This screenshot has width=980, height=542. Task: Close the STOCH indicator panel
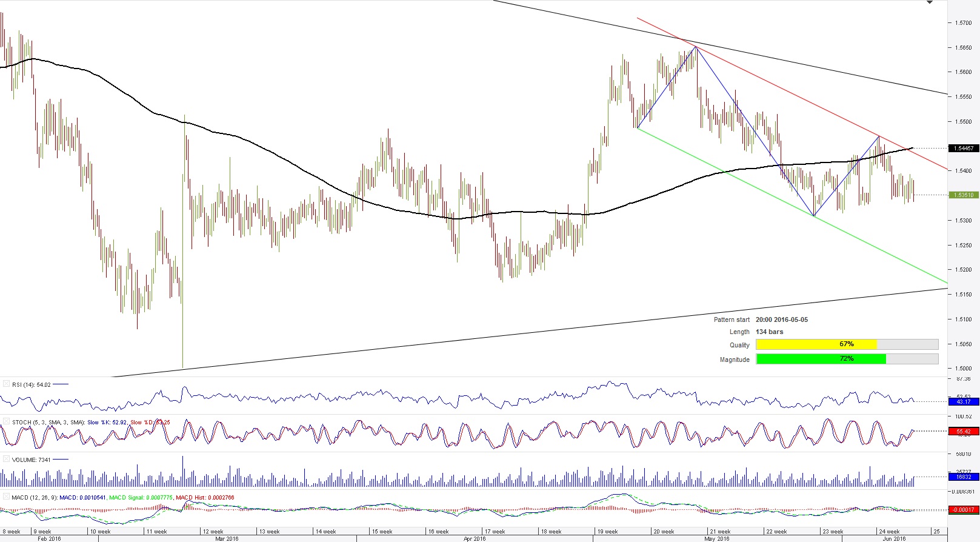coord(6,421)
